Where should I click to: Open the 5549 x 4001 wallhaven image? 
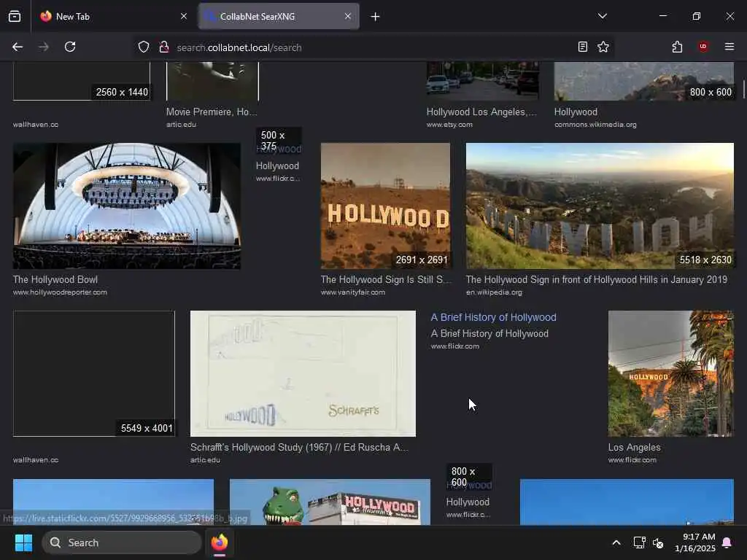[94, 373]
